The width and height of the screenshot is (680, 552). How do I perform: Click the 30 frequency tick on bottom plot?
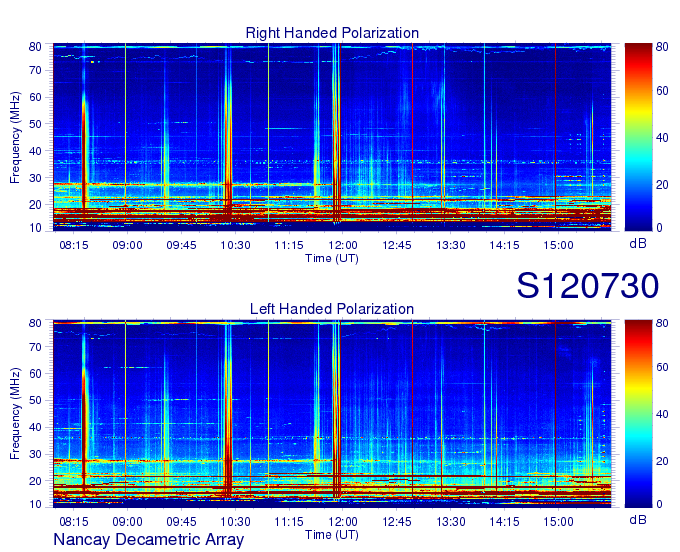pos(35,454)
